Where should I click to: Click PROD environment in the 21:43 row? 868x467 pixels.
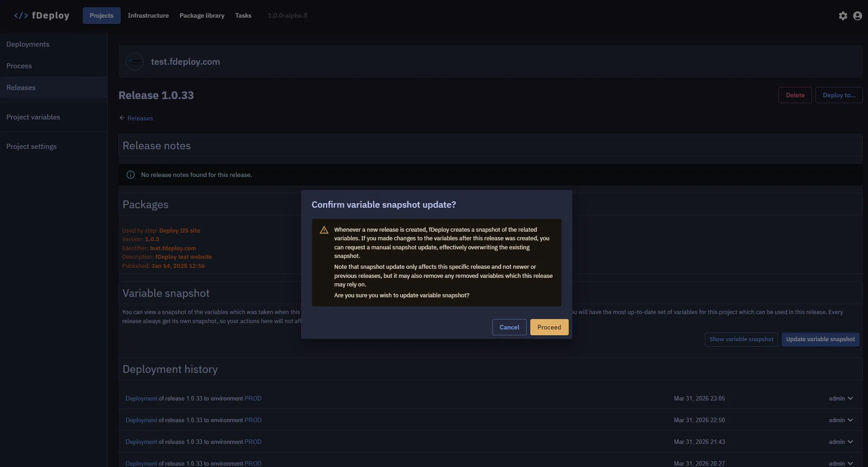pyautogui.click(x=253, y=442)
